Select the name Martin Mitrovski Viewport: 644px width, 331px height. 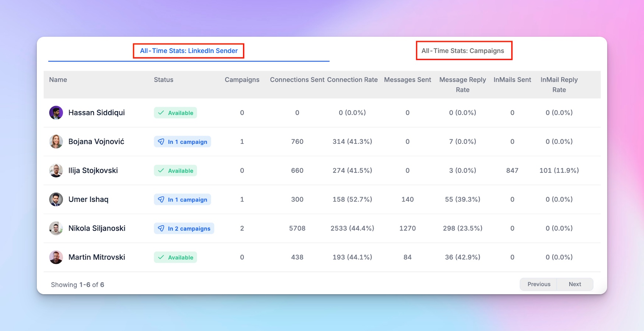[97, 257]
